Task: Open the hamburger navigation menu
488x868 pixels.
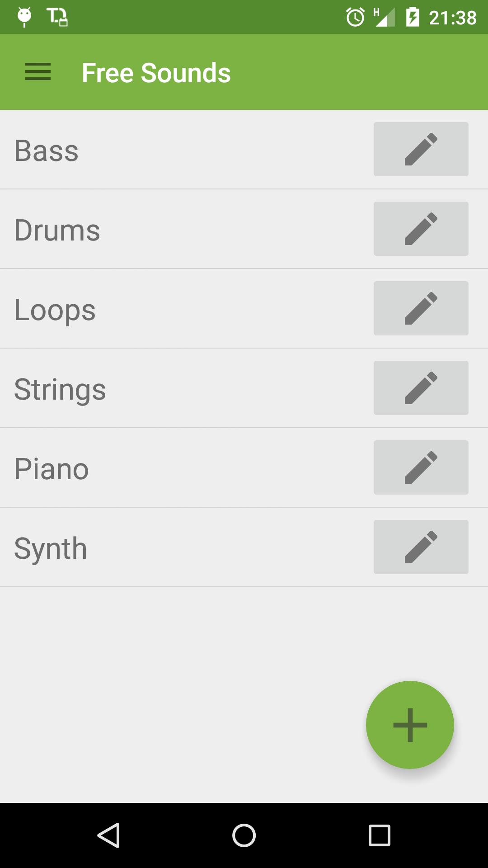Action: pos(38,72)
